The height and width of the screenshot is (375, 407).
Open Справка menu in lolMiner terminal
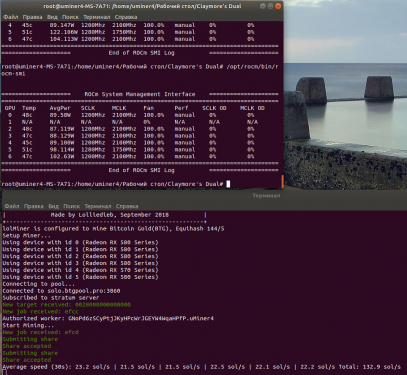(127, 206)
